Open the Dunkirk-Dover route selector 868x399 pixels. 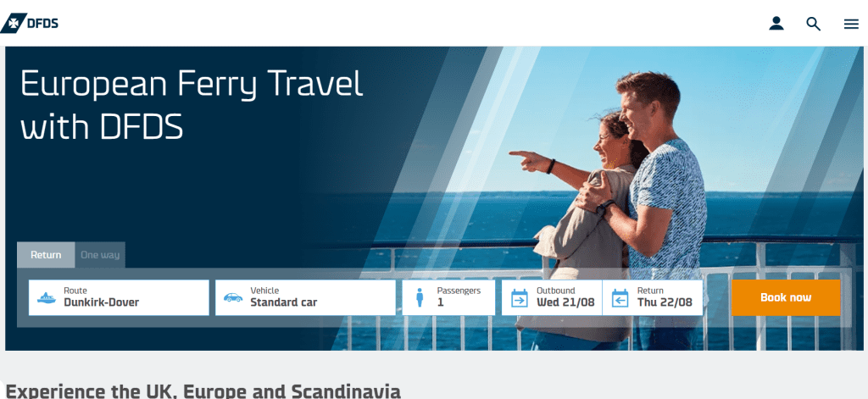point(119,297)
